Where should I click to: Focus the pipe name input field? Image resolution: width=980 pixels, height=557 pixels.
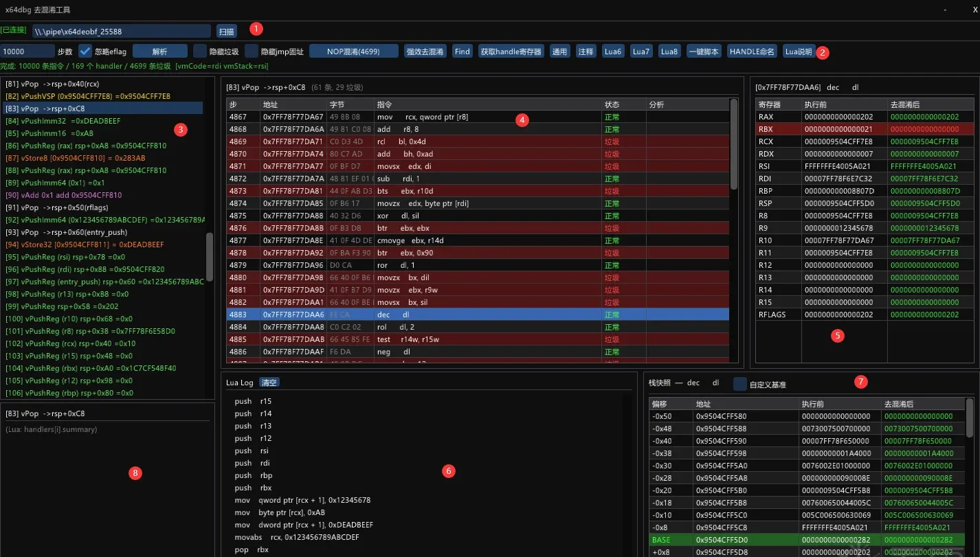(121, 31)
